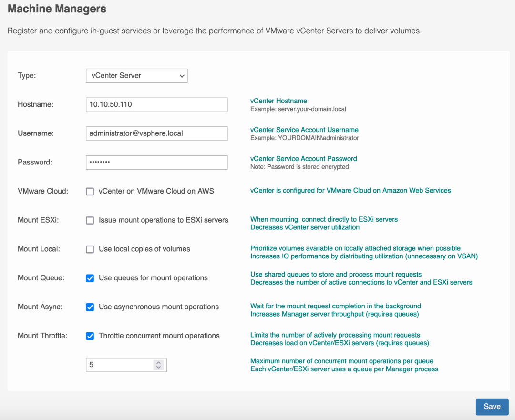Viewport: 515px width, 420px height.
Task: Uncheck Use queues for mount operations
Action: click(x=90, y=278)
